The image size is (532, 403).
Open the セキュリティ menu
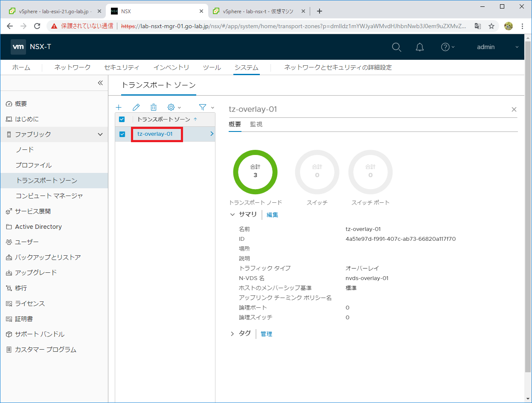[x=122, y=67]
